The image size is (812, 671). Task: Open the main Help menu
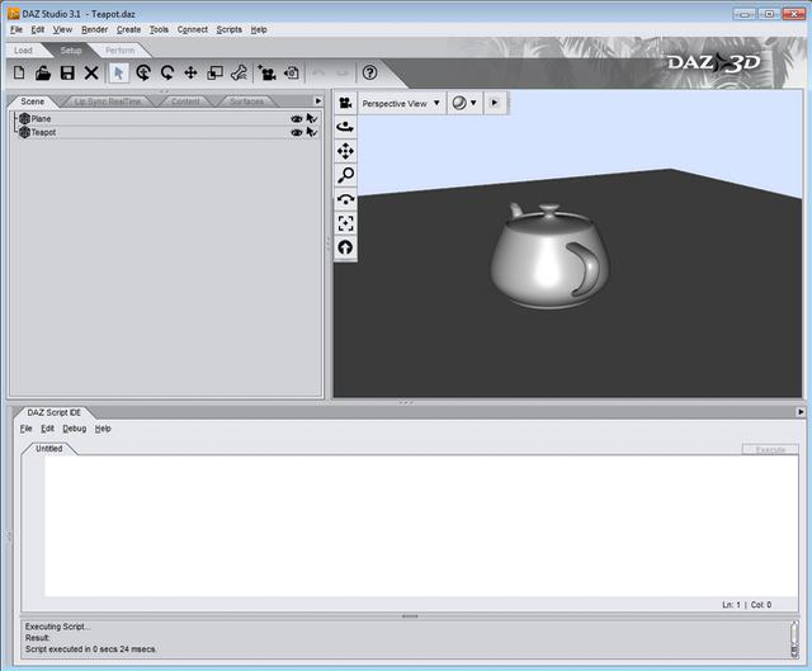[259, 29]
